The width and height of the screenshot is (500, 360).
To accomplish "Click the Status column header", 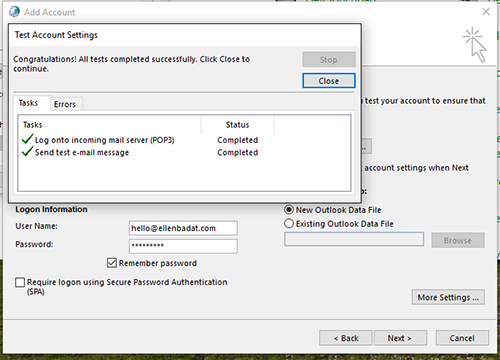I will click(x=237, y=125).
